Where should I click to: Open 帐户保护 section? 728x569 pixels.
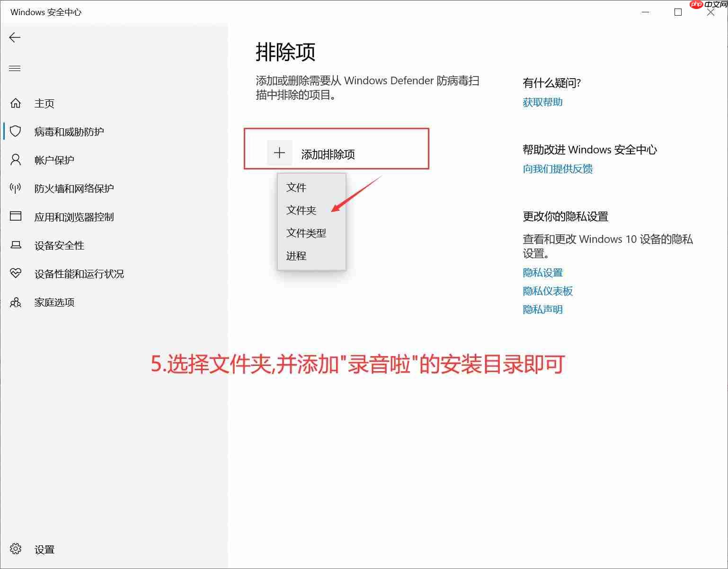pyautogui.click(x=54, y=160)
